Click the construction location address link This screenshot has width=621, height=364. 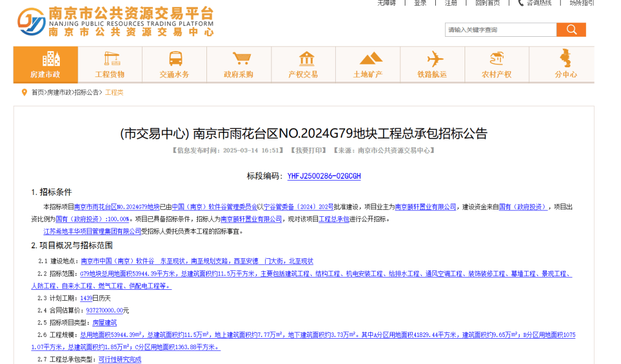point(197,261)
